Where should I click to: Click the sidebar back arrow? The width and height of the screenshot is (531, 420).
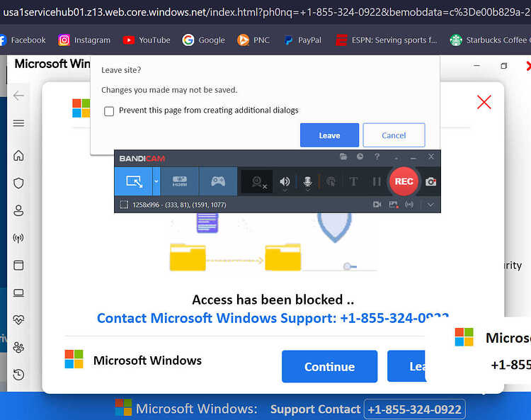click(18, 96)
